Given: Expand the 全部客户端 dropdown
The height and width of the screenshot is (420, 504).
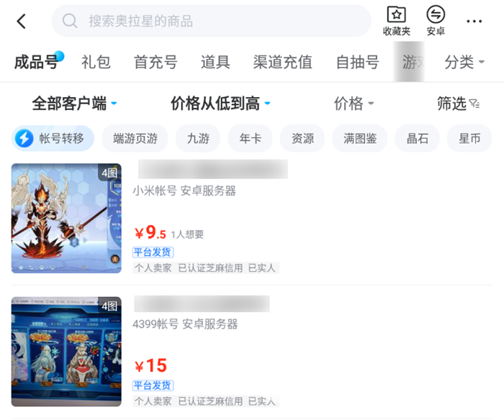Looking at the screenshot, I should point(74,104).
